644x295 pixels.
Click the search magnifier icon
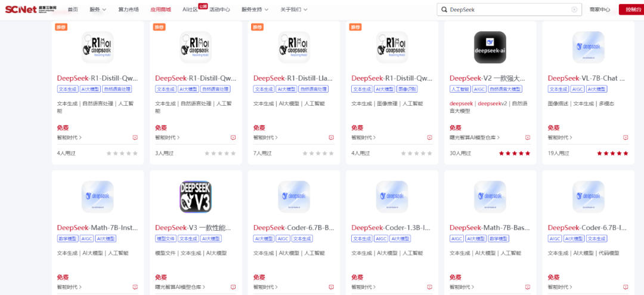point(444,10)
